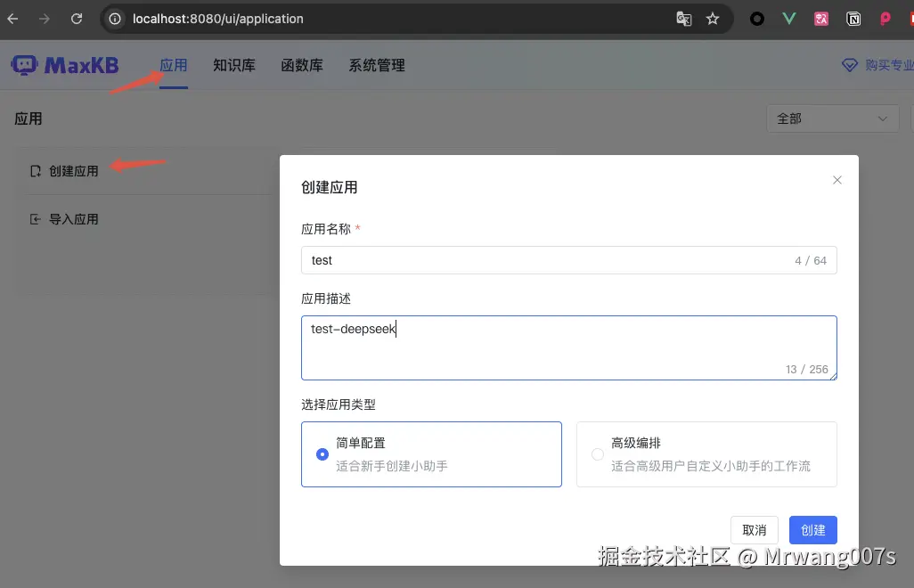
Task: Click the pink P extension icon
Action: tap(885, 19)
